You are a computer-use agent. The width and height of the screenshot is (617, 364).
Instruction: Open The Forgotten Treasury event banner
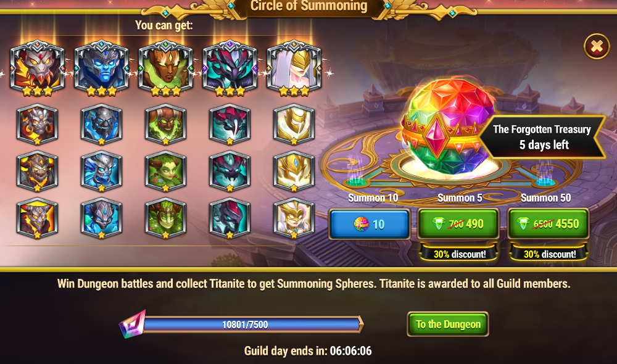pos(542,137)
